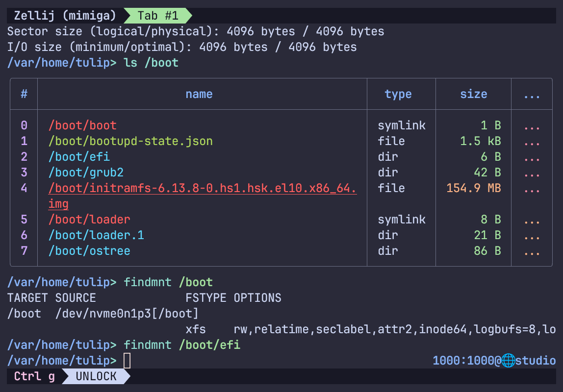
Task: Click the /boot/efi directory entry
Action: (79, 157)
